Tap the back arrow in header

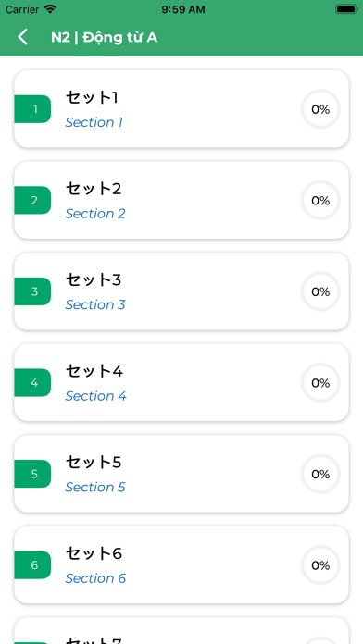pyautogui.click(x=22, y=37)
